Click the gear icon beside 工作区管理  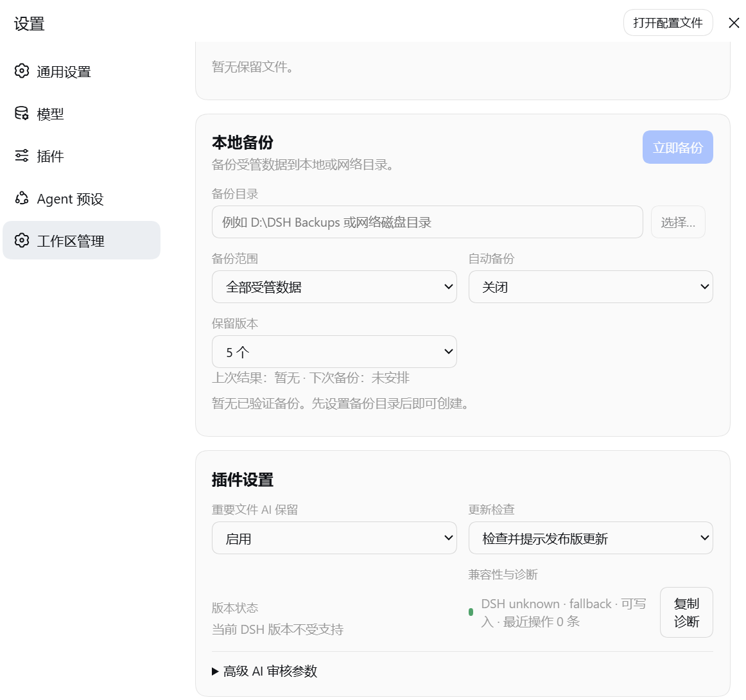point(21,240)
